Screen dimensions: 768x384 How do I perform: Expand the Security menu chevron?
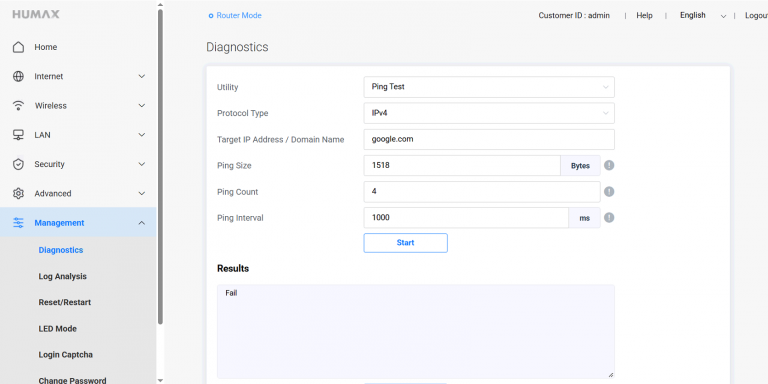tap(142, 164)
